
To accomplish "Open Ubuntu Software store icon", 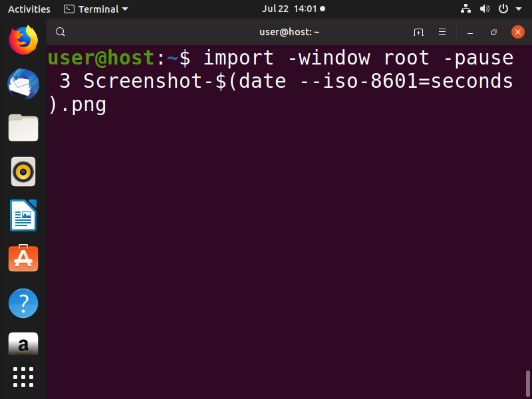I will (23, 258).
